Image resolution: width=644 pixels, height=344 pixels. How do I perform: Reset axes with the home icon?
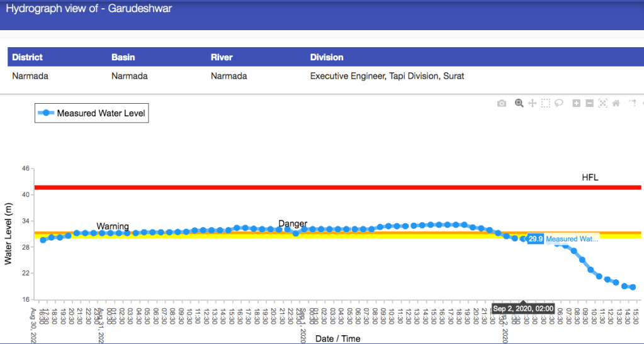(x=616, y=103)
